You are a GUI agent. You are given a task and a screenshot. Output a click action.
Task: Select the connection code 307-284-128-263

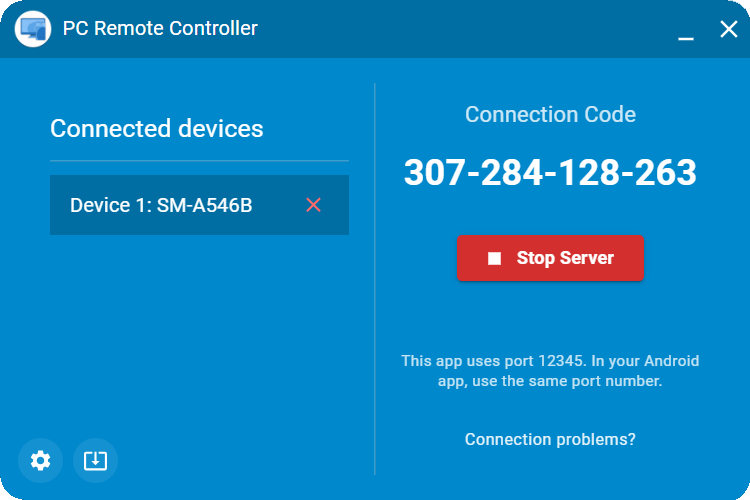tap(550, 172)
